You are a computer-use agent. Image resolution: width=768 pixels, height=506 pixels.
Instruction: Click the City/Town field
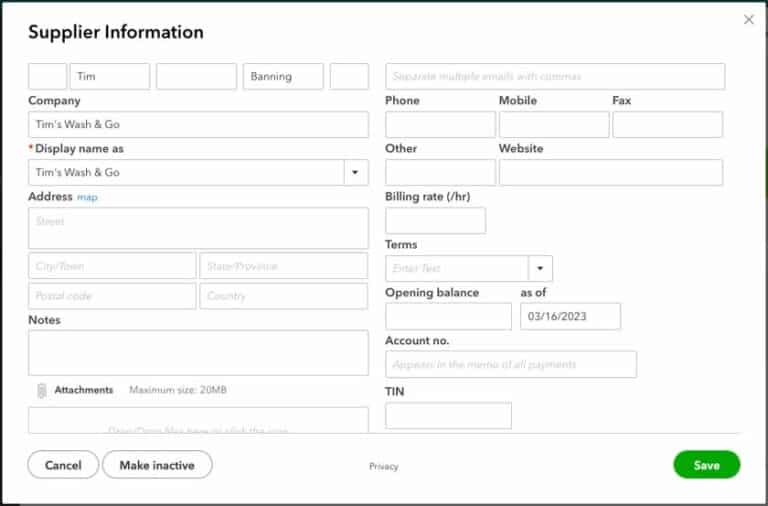click(x=112, y=266)
